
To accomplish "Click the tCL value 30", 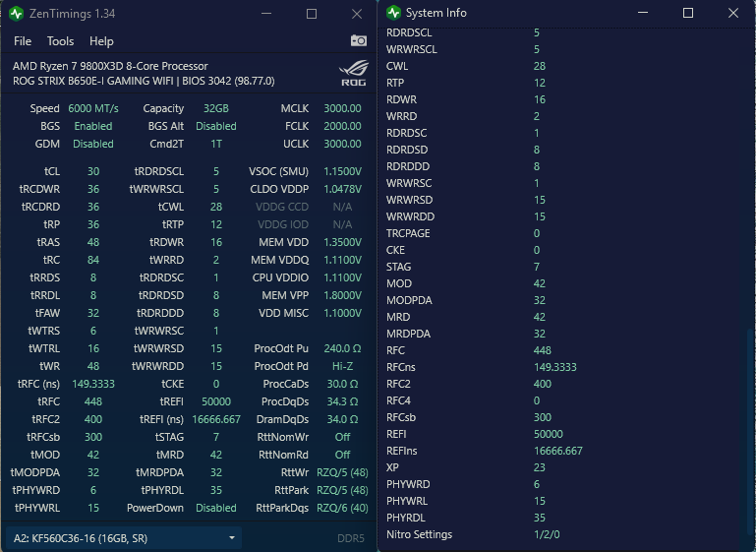I will 93,171.
